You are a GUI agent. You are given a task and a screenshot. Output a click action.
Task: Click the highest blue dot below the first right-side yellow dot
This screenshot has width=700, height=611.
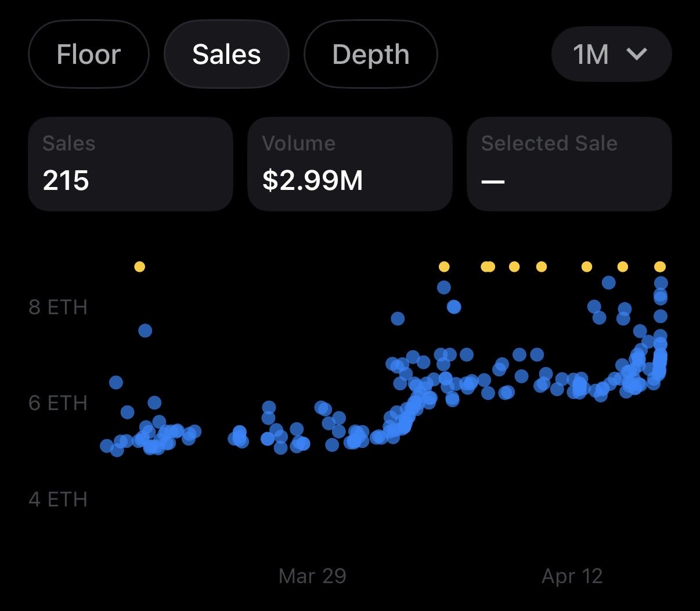444,287
